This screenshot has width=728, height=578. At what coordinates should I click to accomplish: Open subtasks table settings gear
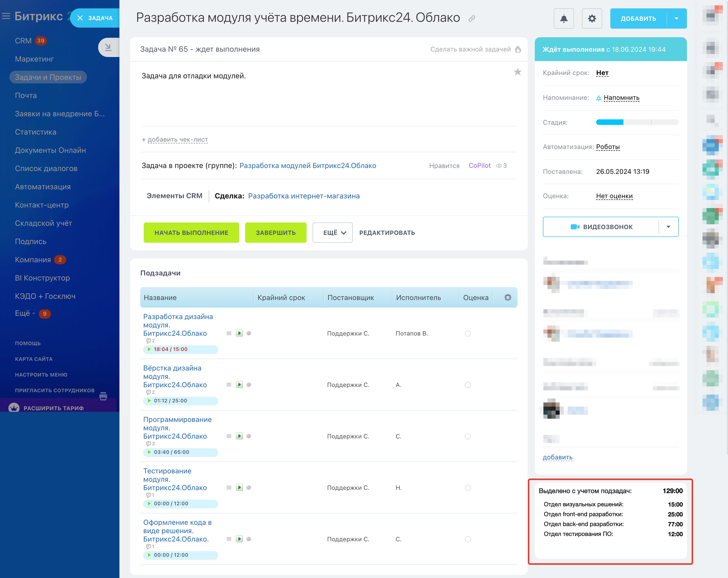tap(507, 297)
